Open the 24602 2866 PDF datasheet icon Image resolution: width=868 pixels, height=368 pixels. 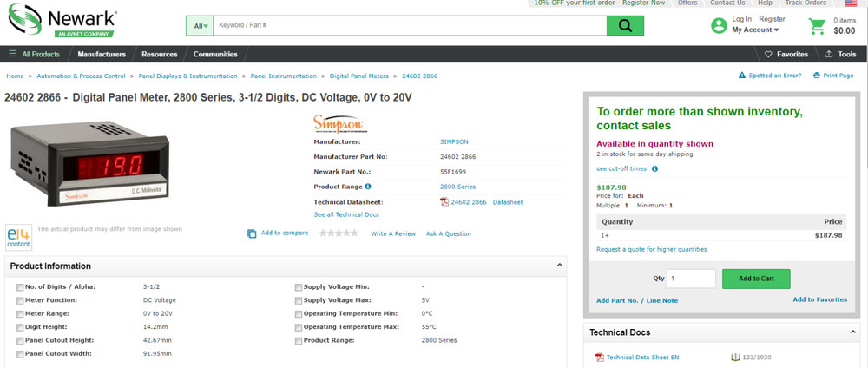pos(444,202)
